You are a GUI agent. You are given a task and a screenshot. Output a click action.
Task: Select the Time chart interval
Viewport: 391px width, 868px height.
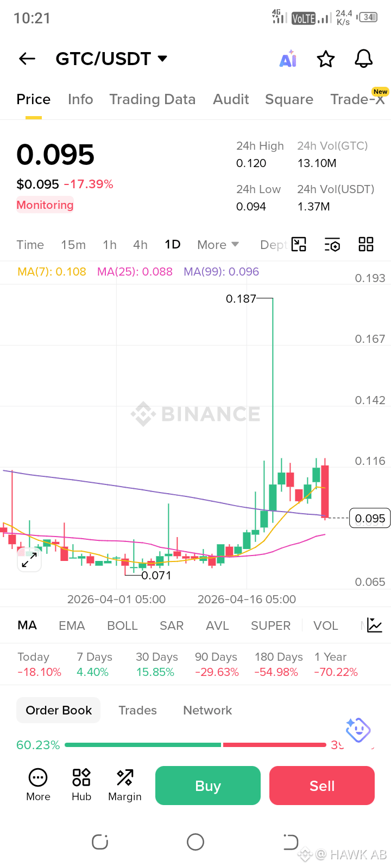(30, 245)
